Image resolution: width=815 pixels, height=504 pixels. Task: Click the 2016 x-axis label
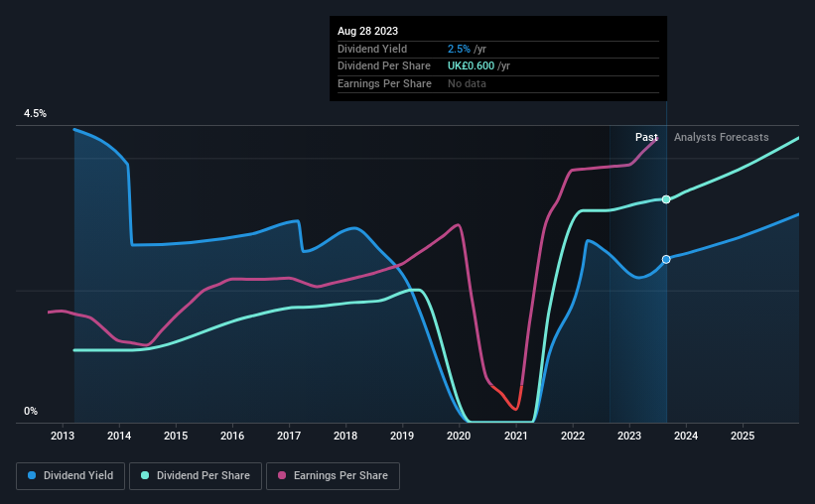coord(232,436)
